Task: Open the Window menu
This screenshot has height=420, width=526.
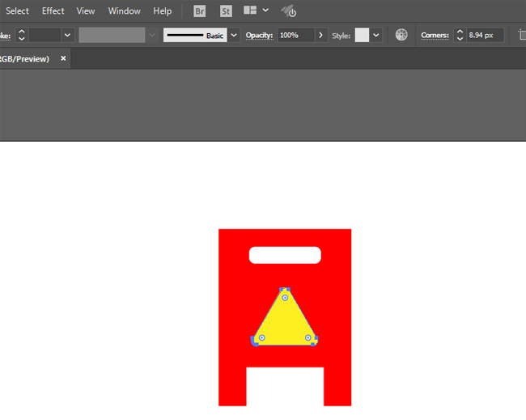Action: pyautogui.click(x=124, y=11)
